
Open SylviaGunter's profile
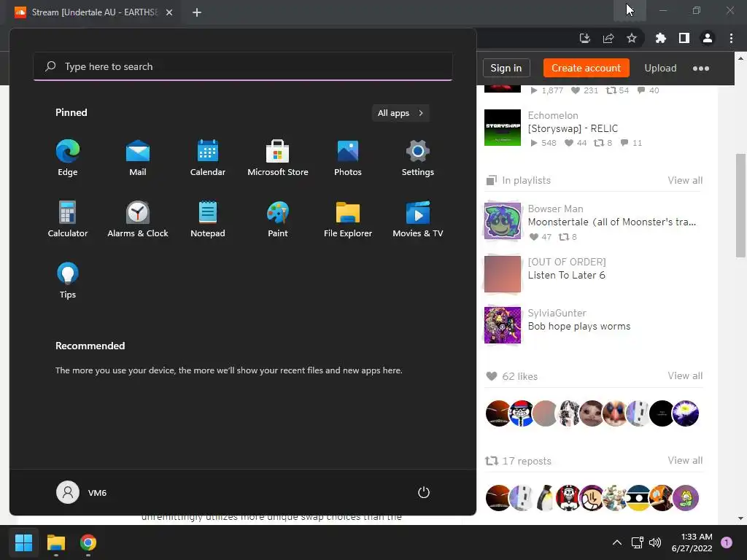(x=557, y=313)
